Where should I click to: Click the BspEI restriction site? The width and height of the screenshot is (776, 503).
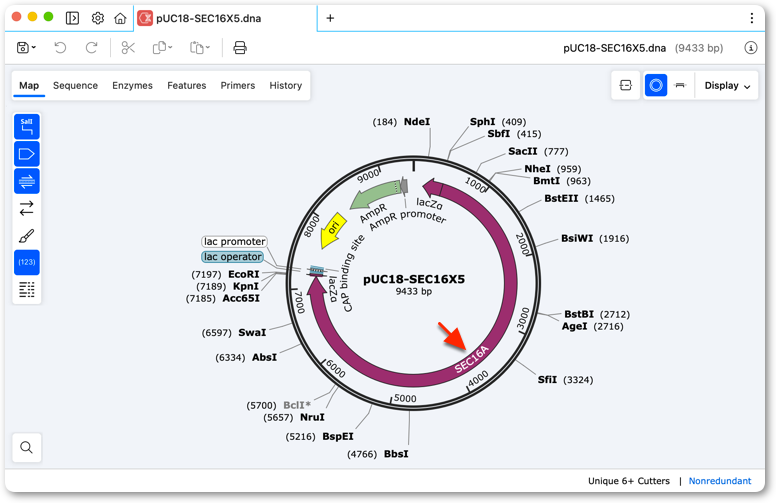[338, 437]
